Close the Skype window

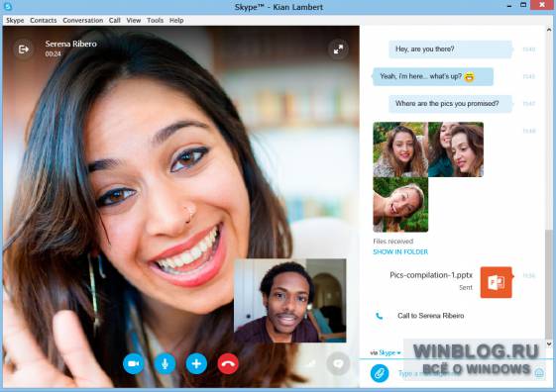(x=542, y=5)
